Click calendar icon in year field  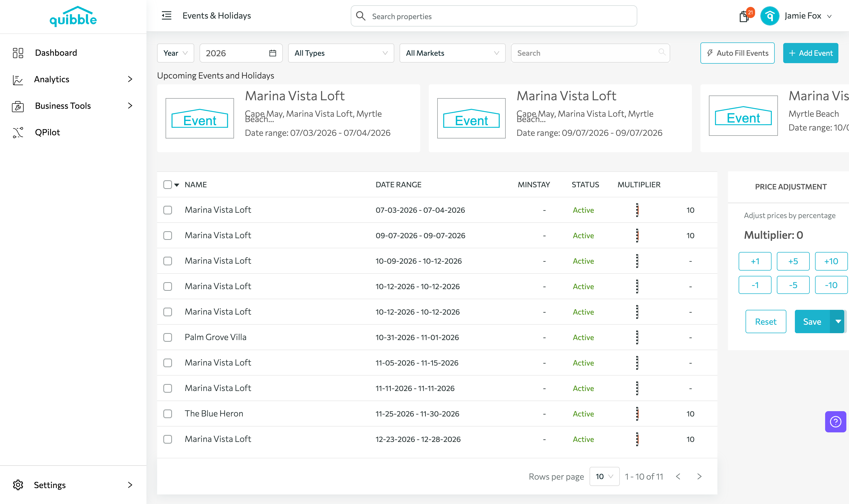[272, 53]
